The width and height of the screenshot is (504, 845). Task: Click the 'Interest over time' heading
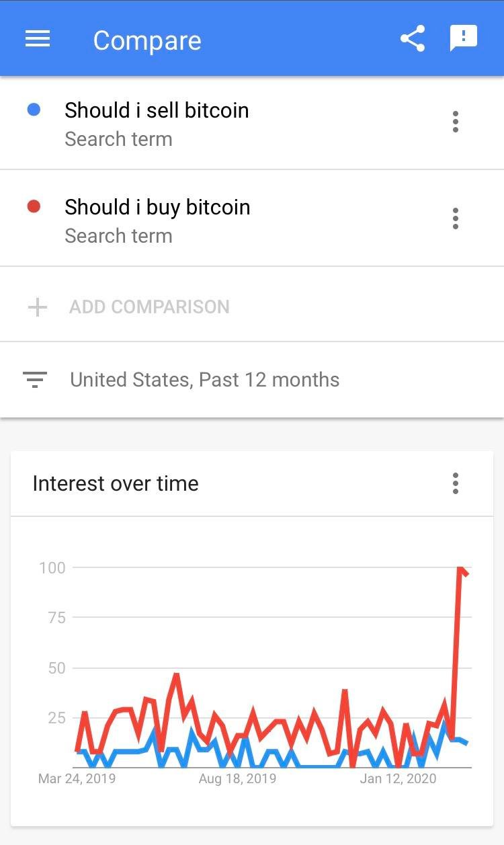116,483
